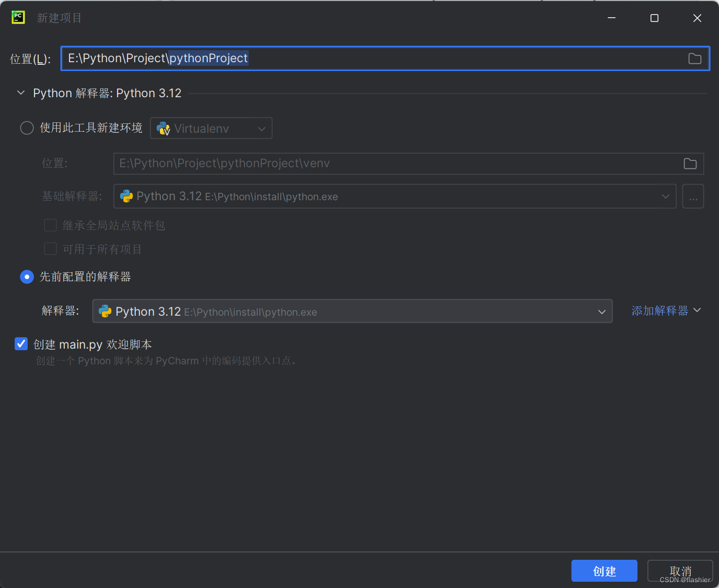This screenshot has width=719, height=588.
Task: Close the New Project dialog window
Action: tap(697, 18)
